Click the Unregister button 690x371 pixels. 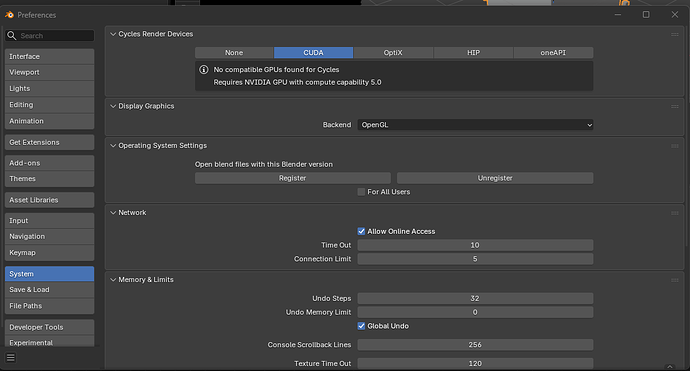tap(495, 178)
